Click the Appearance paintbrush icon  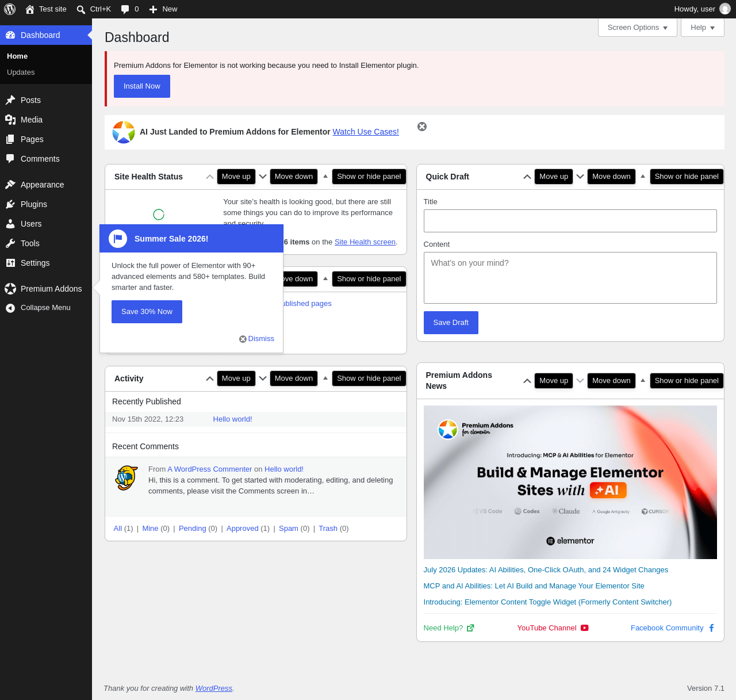tap(10, 185)
